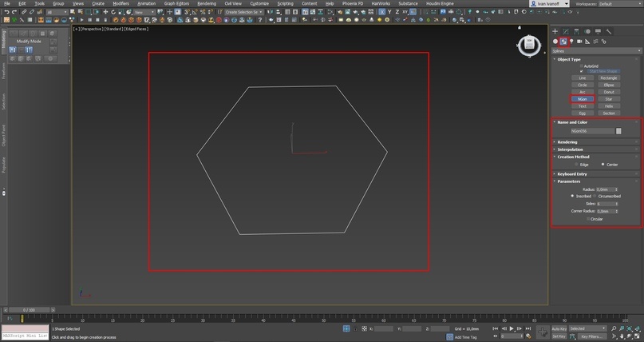Open the Modifiers menu

coord(121,3)
